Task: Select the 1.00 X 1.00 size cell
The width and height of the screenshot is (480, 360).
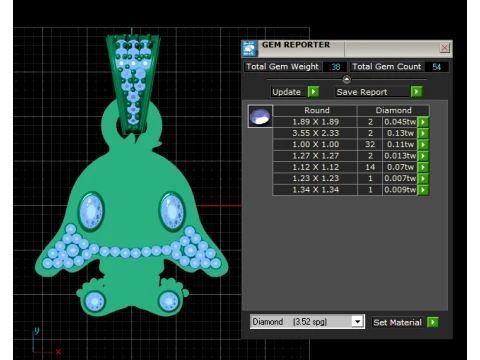Action: coord(315,145)
